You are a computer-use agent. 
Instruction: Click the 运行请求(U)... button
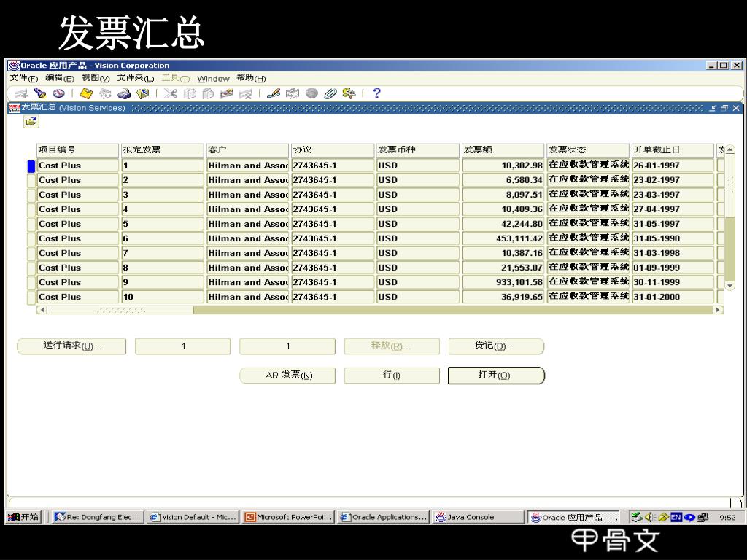tap(72, 346)
